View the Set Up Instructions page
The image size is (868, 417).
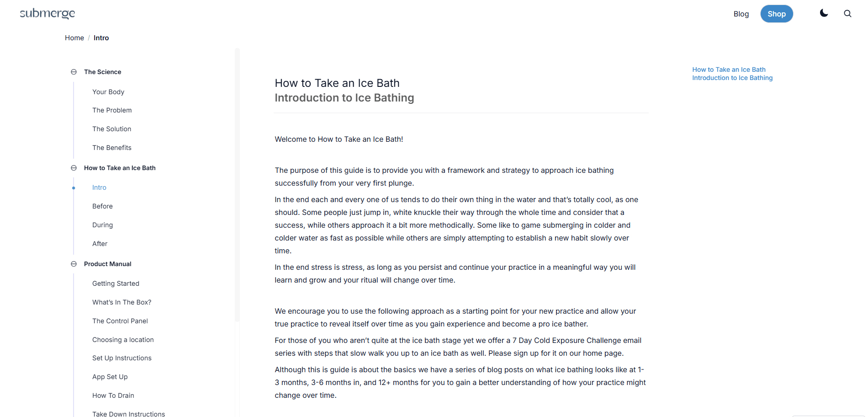122,358
